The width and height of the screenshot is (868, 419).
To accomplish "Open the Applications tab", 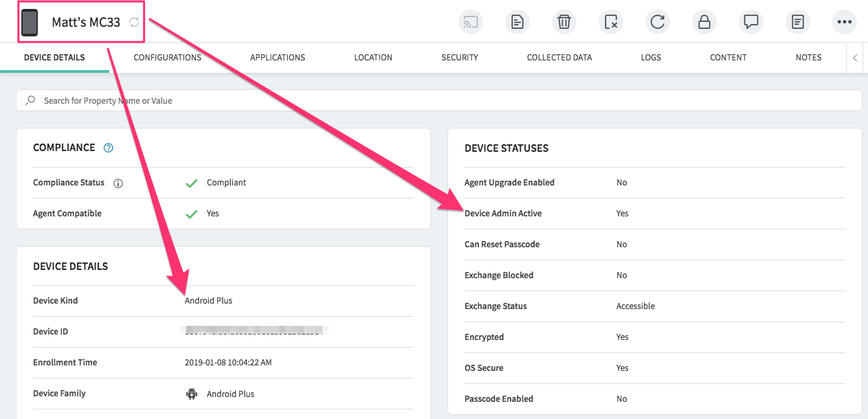I will (278, 58).
